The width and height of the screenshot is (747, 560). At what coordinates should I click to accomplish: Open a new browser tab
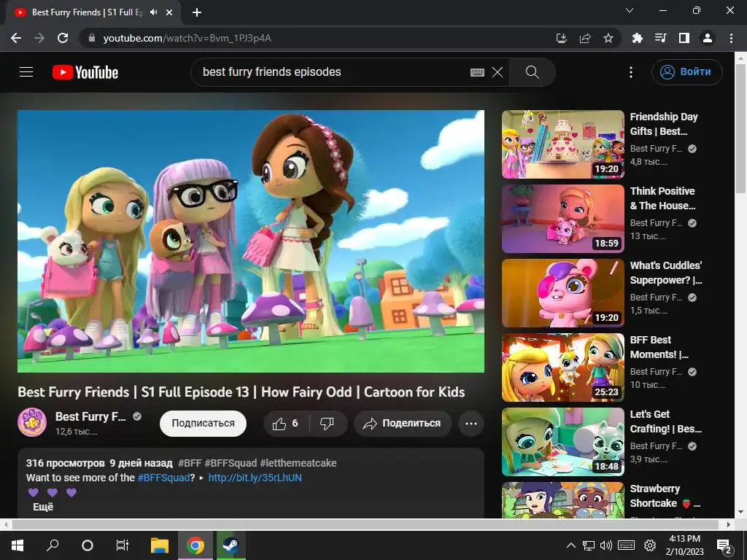click(x=197, y=12)
